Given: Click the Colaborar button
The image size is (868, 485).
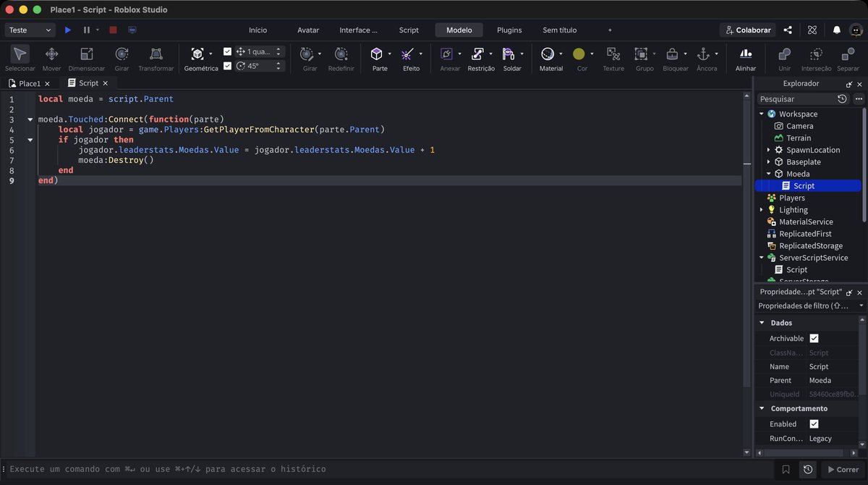Looking at the screenshot, I should [x=747, y=30].
